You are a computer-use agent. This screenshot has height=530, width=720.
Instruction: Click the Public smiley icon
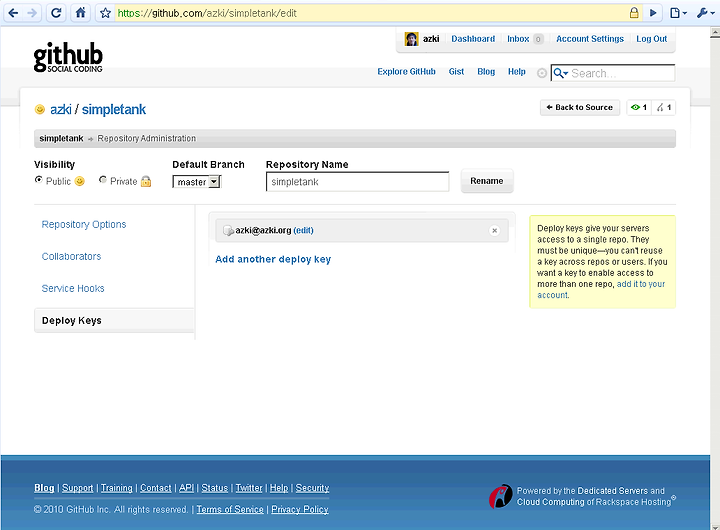[79, 181]
